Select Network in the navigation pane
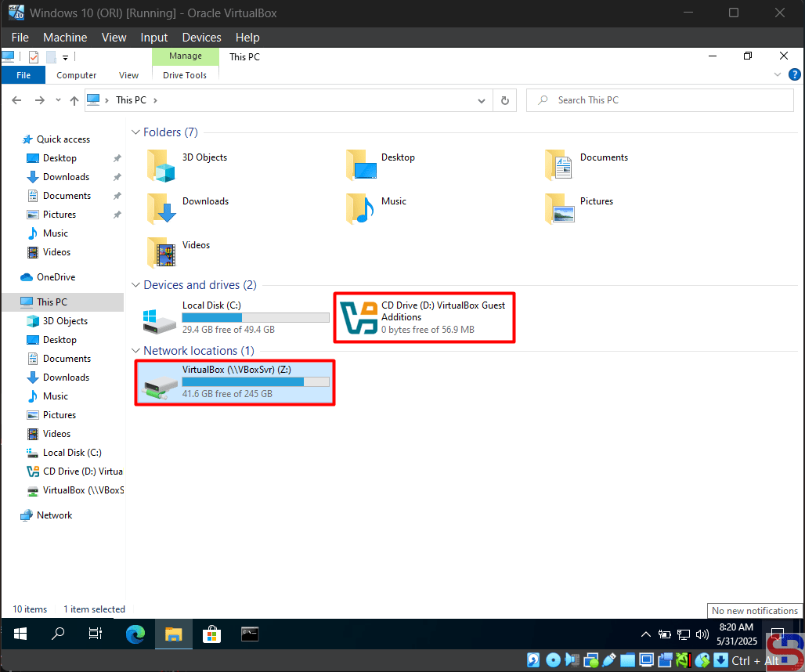 tap(54, 515)
